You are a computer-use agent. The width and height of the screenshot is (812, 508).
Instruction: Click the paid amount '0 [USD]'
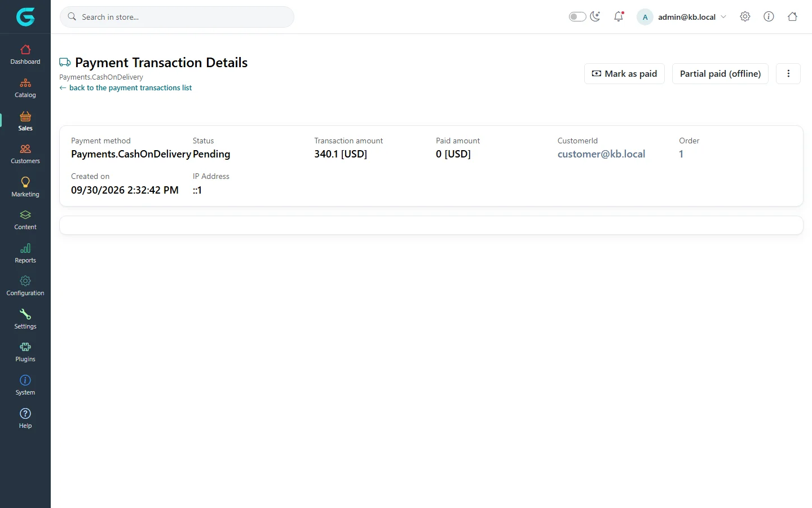[453, 154]
